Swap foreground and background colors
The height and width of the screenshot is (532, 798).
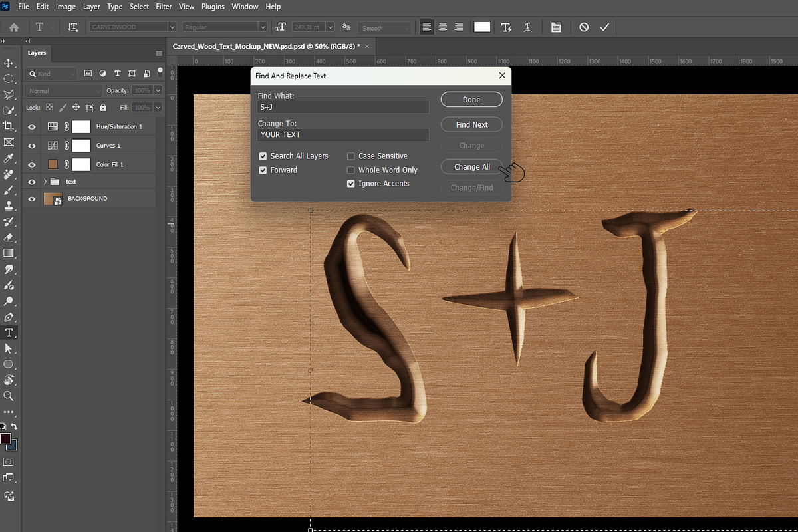click(15, 426)
